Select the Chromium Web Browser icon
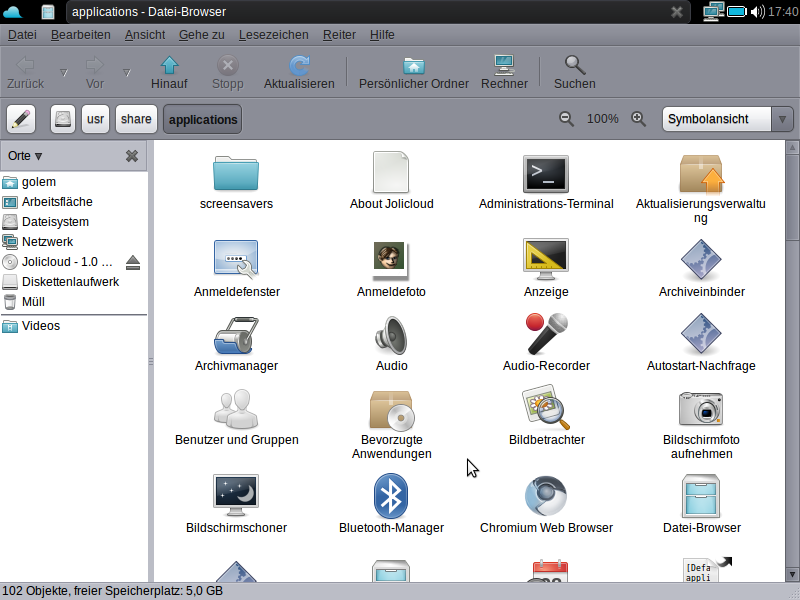The width and height of the screenshot is (800, 600). click(546, 497)
